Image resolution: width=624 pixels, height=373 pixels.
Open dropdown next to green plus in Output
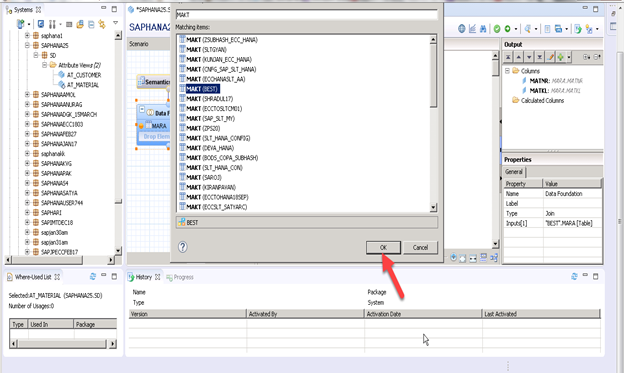click(x=569, y=57)
